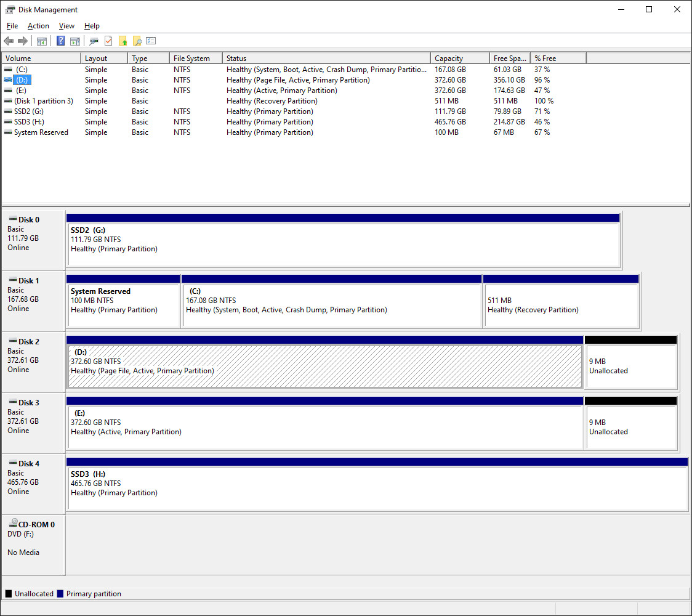Sort by the Capacity column header
This screenshot has width=692, height=616.
pyautogui.click(x=460, y=59)
